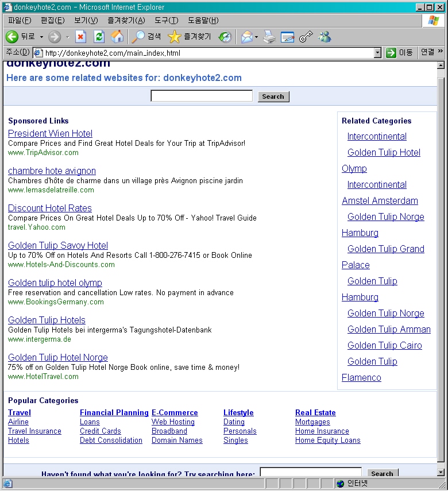This screenshot has height=491, width=448.
Task: Open the President Wien Hotel link
Action: click(x=50, y=133)
